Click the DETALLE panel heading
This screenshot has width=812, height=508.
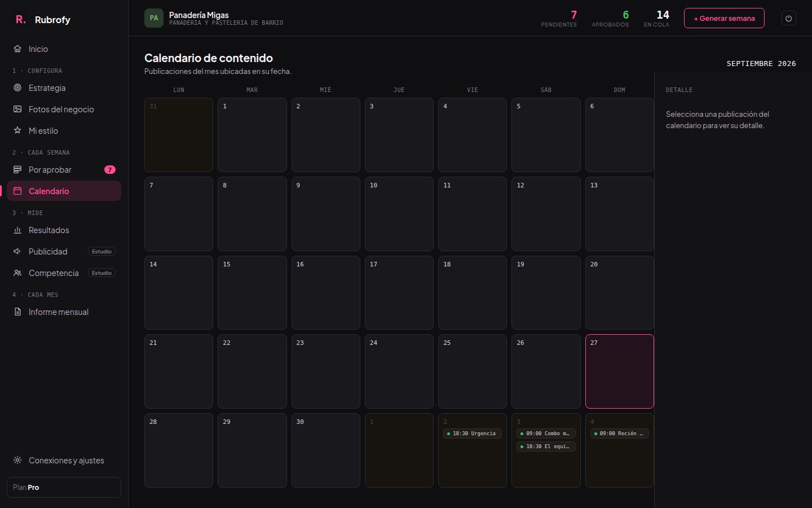click(679, 90)
